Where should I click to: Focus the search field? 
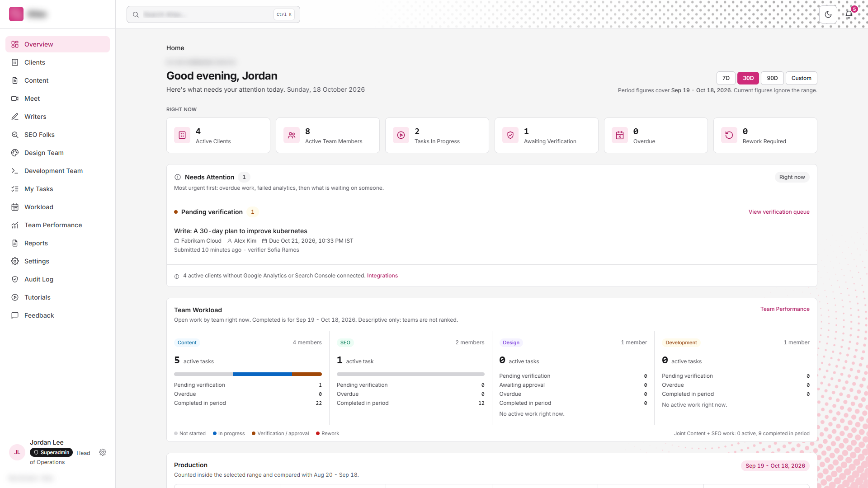click(x=213, y=14)
